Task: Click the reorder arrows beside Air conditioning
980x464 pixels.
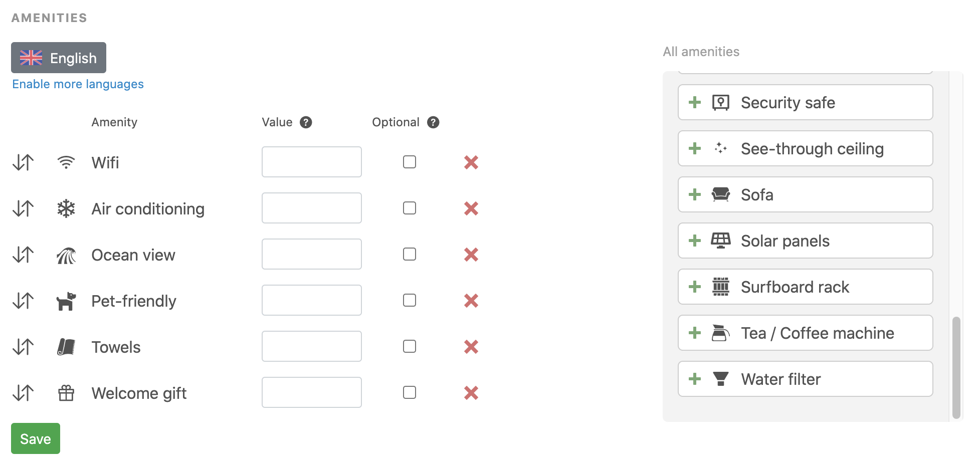Action: pyautogui.click(x=23, y=208)
